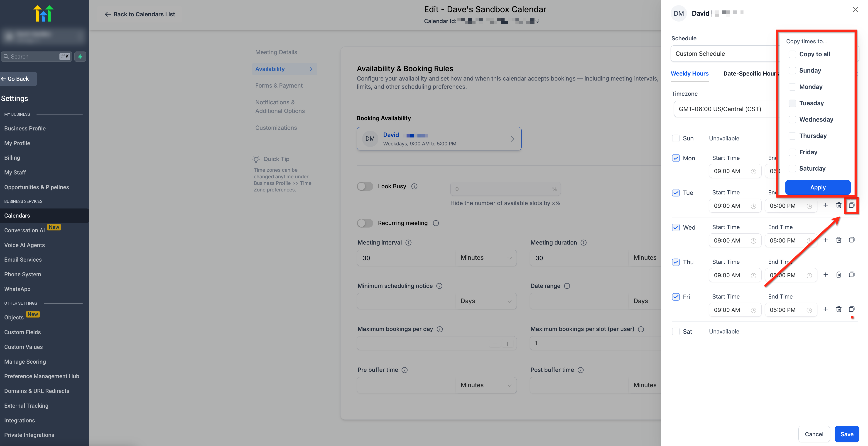Click info icon beside Meeting interval
868x446 pixels.
[x=408, y=243]
